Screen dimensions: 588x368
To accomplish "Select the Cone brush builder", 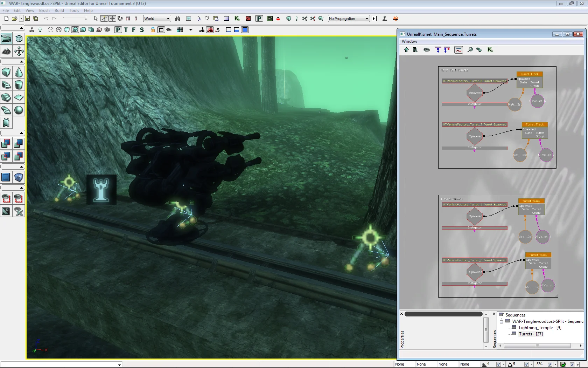I will click(19, 72).
